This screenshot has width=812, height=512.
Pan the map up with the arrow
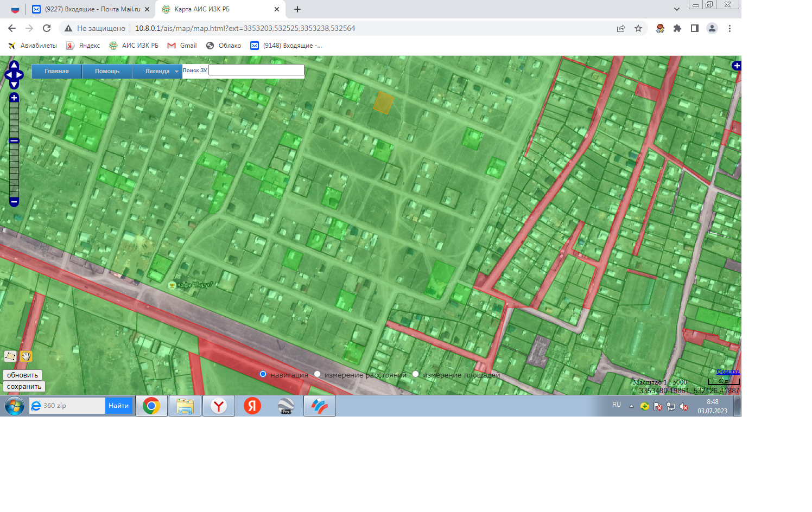14,66
